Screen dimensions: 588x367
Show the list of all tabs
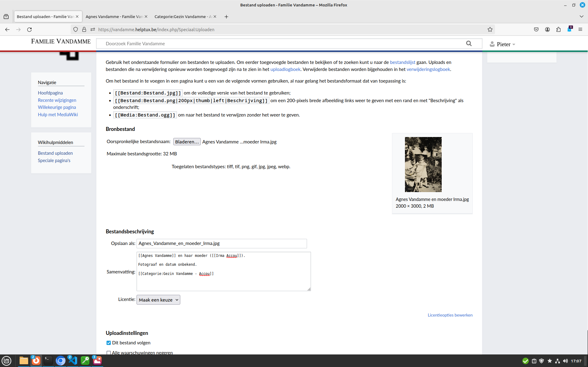pyautogui.click(x=581, y=17)
